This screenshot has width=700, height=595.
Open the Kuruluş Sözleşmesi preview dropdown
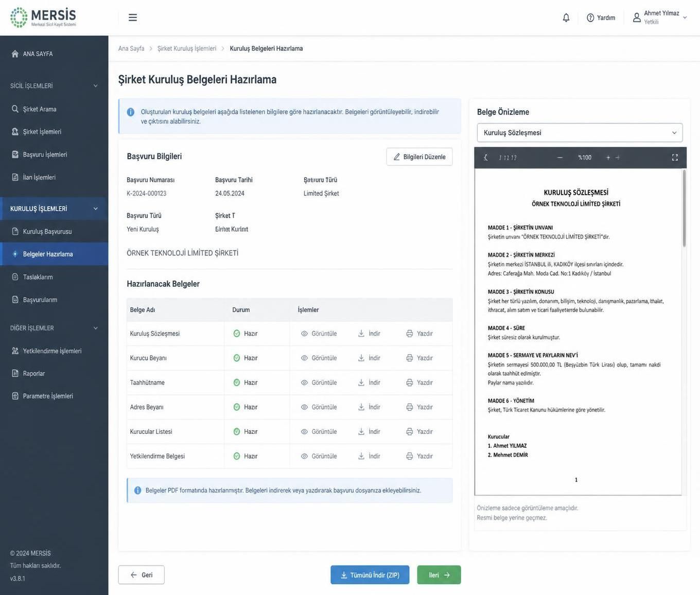point(580,133)
